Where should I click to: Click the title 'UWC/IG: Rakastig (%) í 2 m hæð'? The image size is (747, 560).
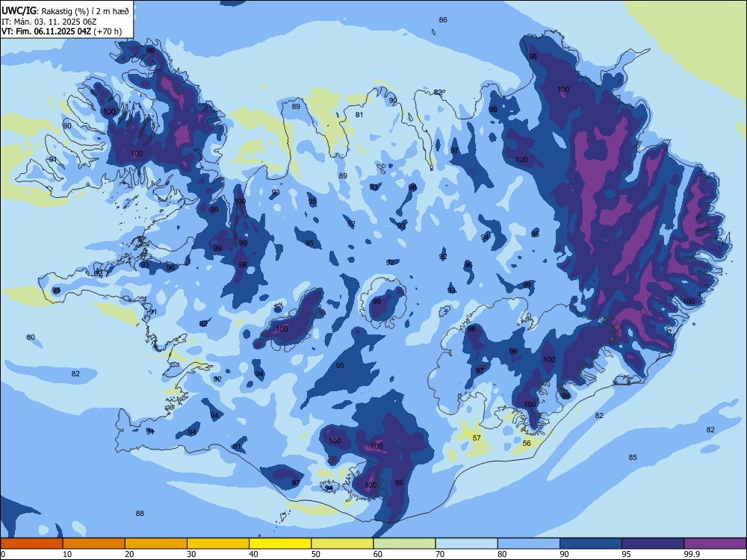[65, 11]
